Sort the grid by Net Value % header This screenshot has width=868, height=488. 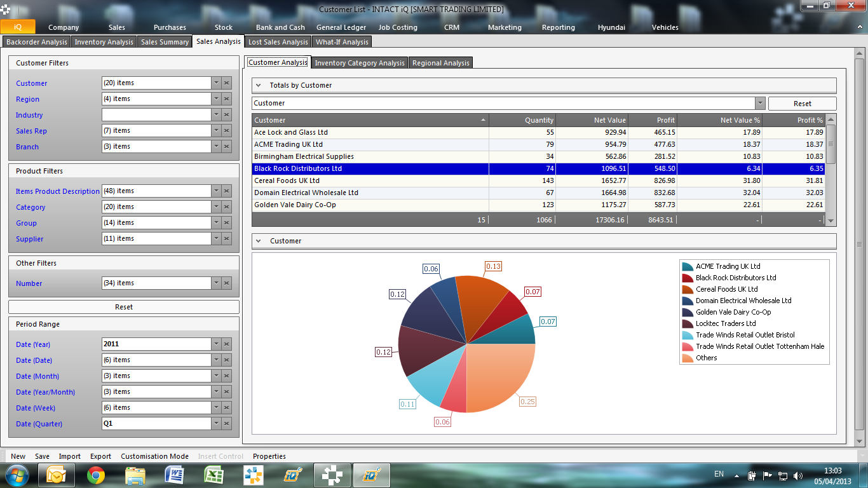pos(719,120)
